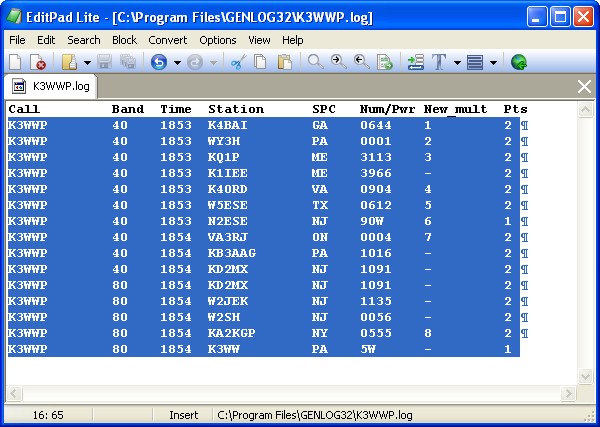Expand the undo history dropdown arrow
The image size is (600, 427).
[x=177, y=62]
